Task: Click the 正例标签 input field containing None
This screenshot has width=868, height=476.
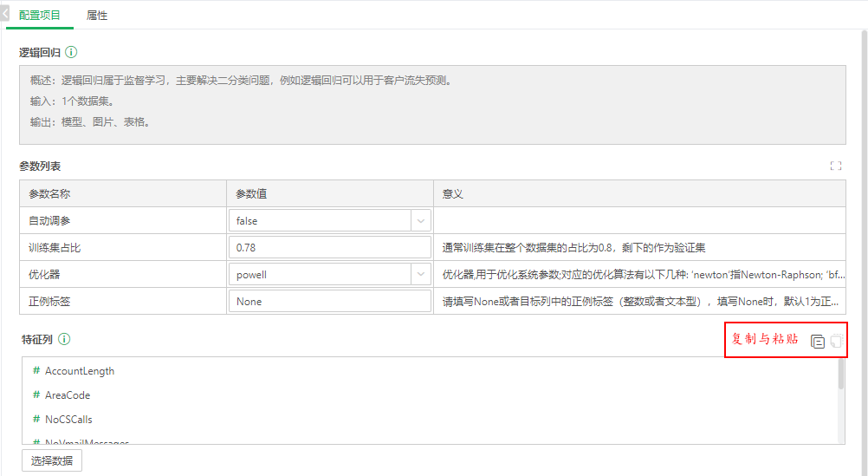Action: tap(329, 302)
